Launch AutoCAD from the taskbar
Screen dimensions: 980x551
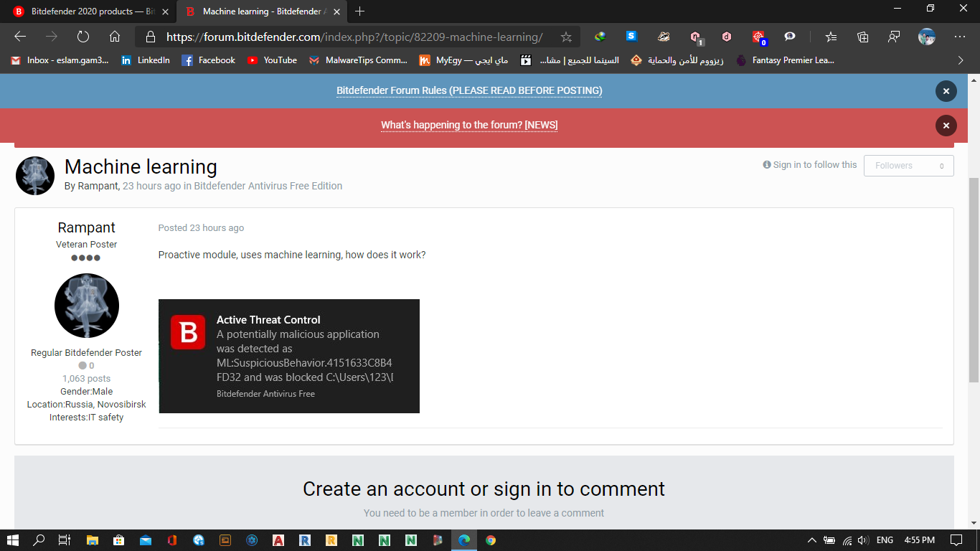click(278, 540)
